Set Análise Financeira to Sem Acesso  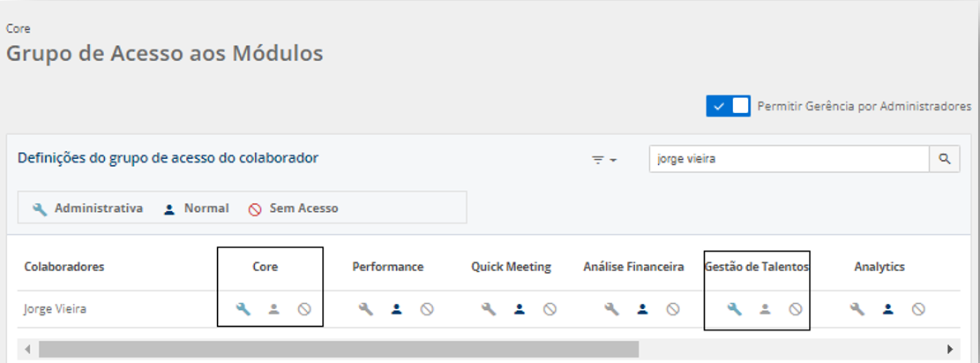coord(673,309)
